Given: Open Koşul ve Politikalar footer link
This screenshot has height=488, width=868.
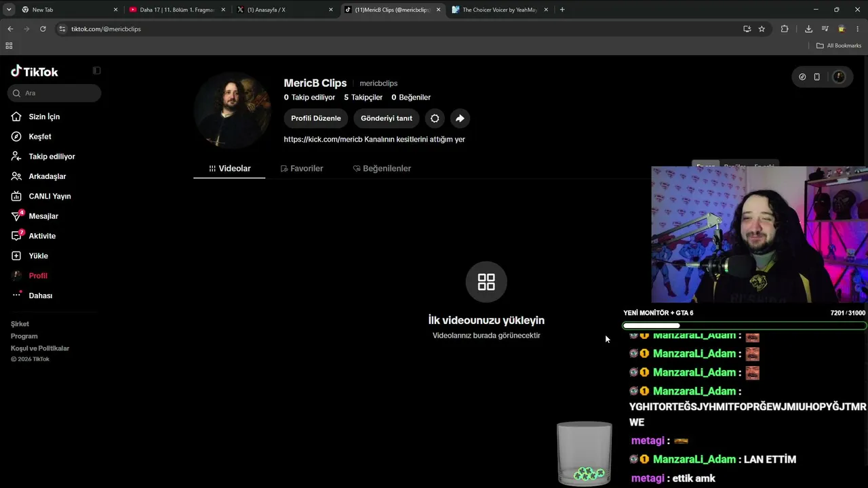Looking at the screenshot, I should pyautogui.click(x=40, y=348).
